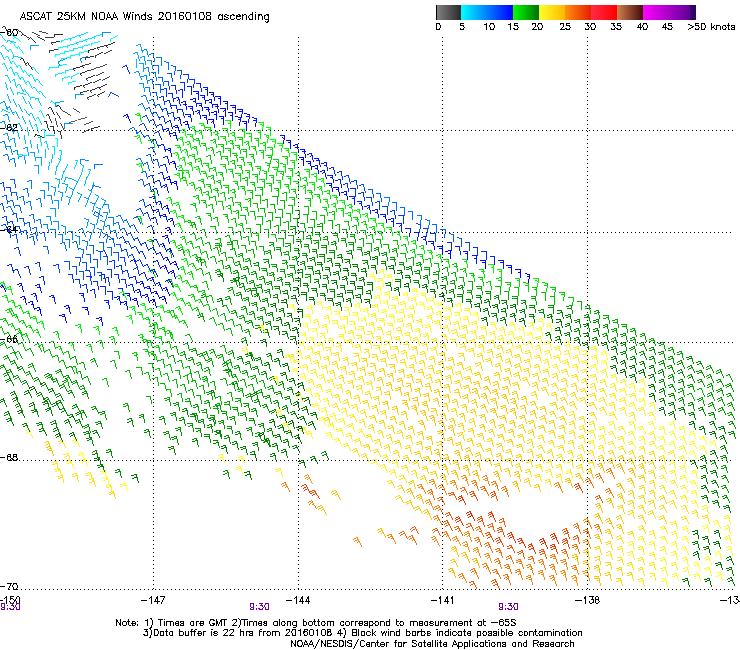Screen dimensions: 740x650
Task: Select the '-68' latitude axis label
Action: pyautogui.click(x=9, y=457)
